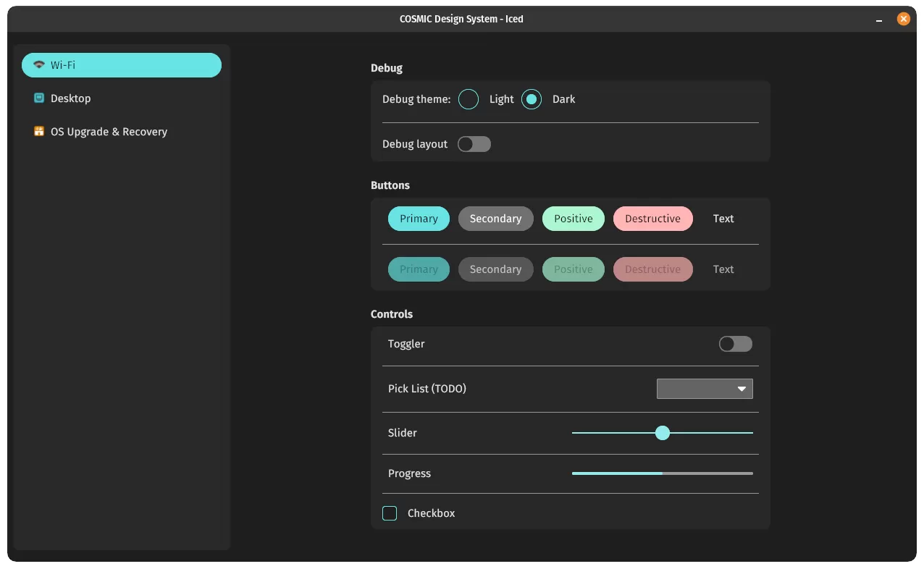Minimize the window from the title bar

(879, 20)
